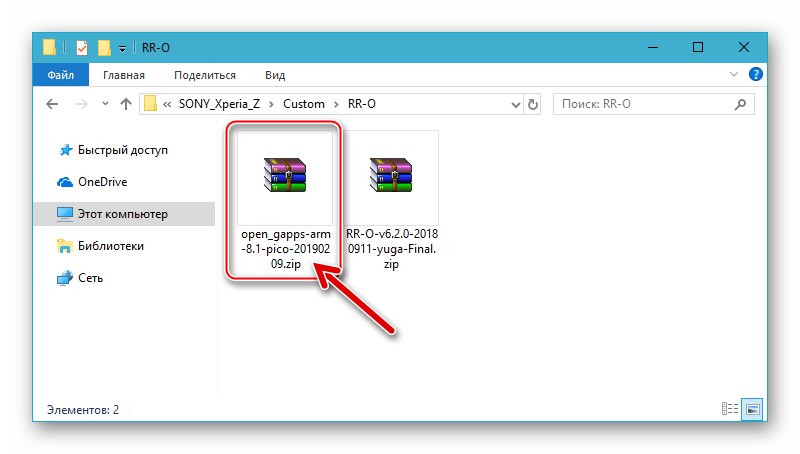The height and width of the screenshot is (454, 800).
Task: Select RR-O segment in address bar
Action: click(x=362, y=104)
